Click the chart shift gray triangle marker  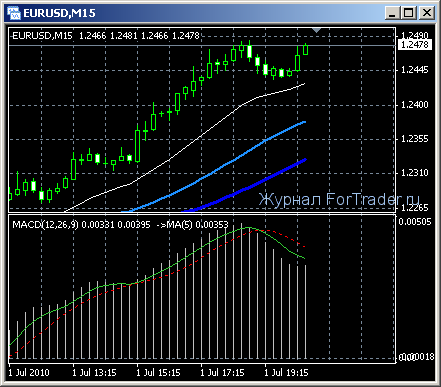316,31
